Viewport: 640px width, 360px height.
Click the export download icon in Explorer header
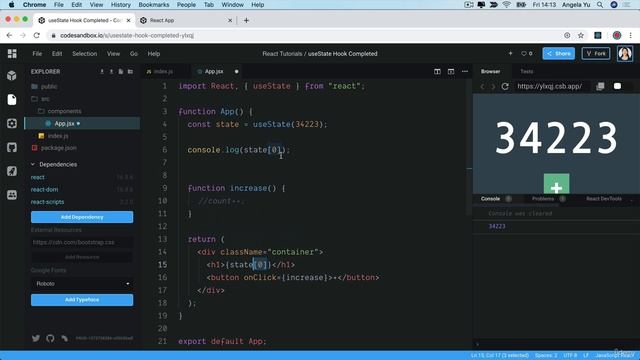click(x=102, y=71)
